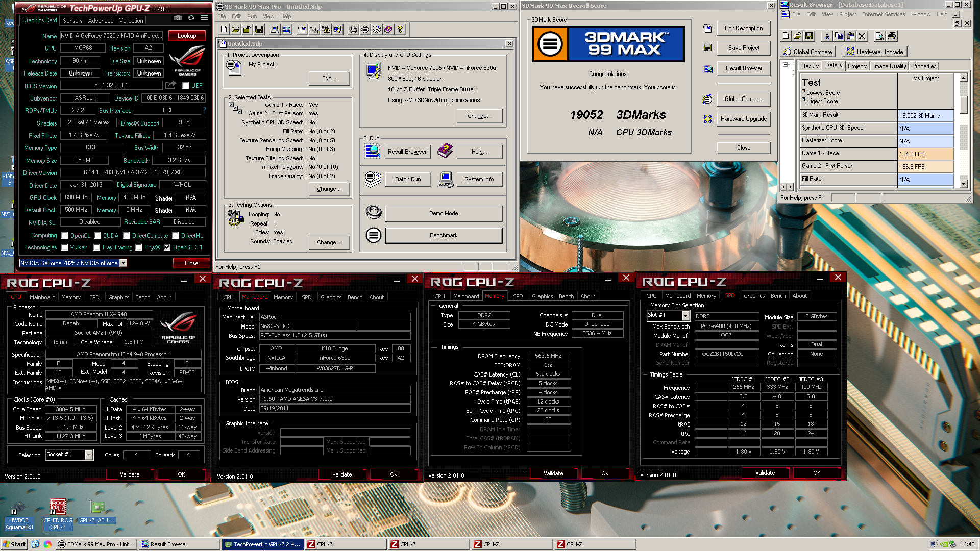
Task: Click Save Project button in score dialog
Action: 743,48
